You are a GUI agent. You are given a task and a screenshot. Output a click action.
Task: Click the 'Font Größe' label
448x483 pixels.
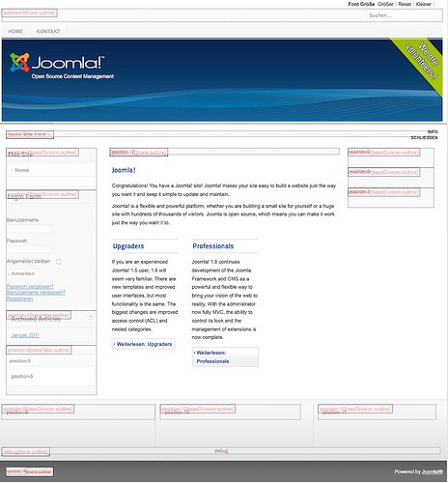coord(361,4)
